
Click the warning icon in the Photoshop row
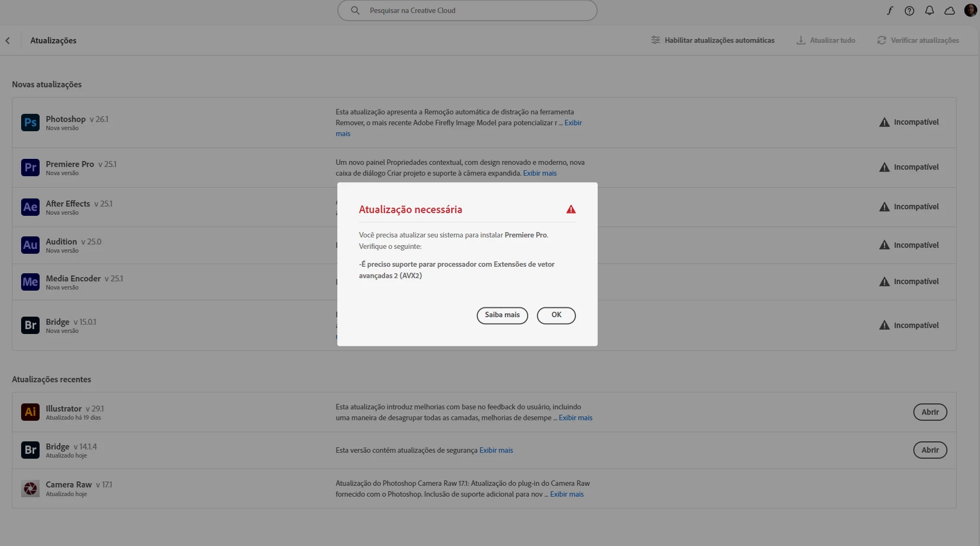pyautogui.click(x=885, y=123)
